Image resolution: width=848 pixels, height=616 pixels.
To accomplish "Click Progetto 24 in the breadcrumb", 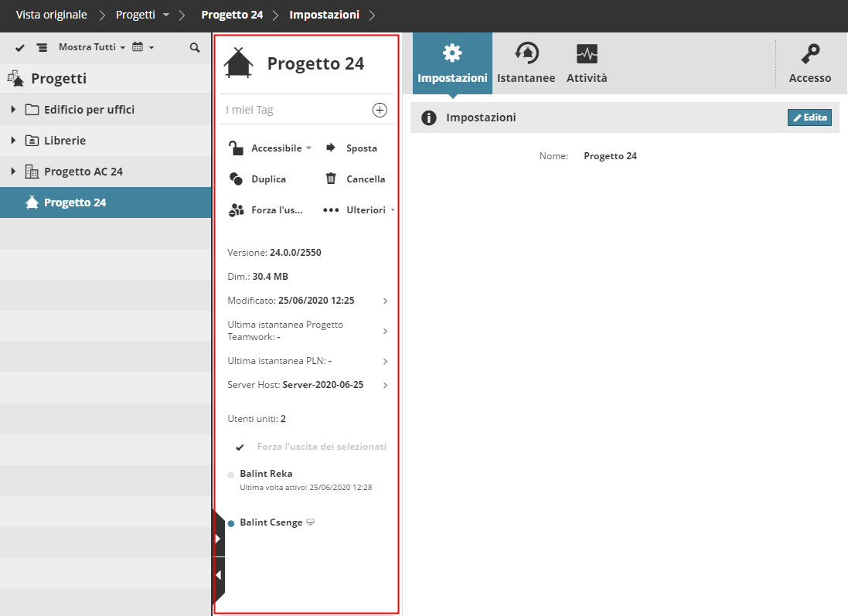I will (232, 15).
